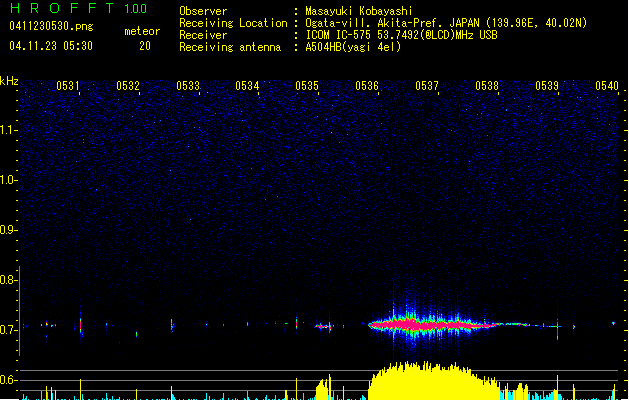
Task: Click the small echo between 0535 and 0536
Action: (x=324, y=327)
